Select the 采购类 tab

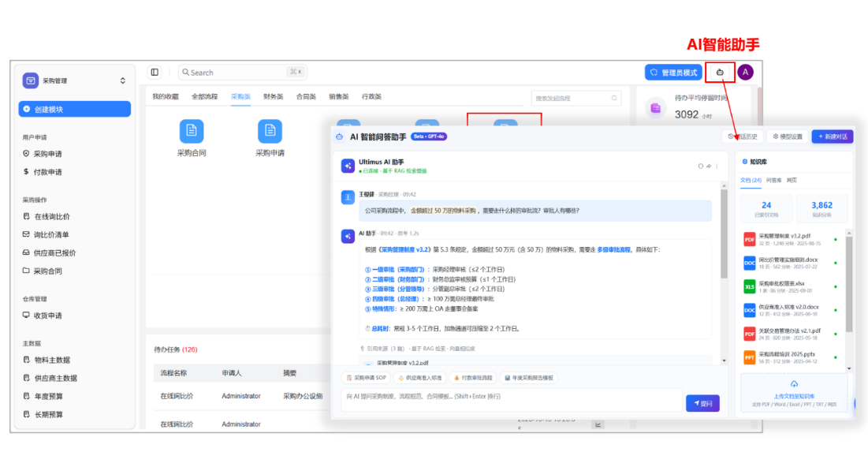pyautogui.click(x=240, y=96)
